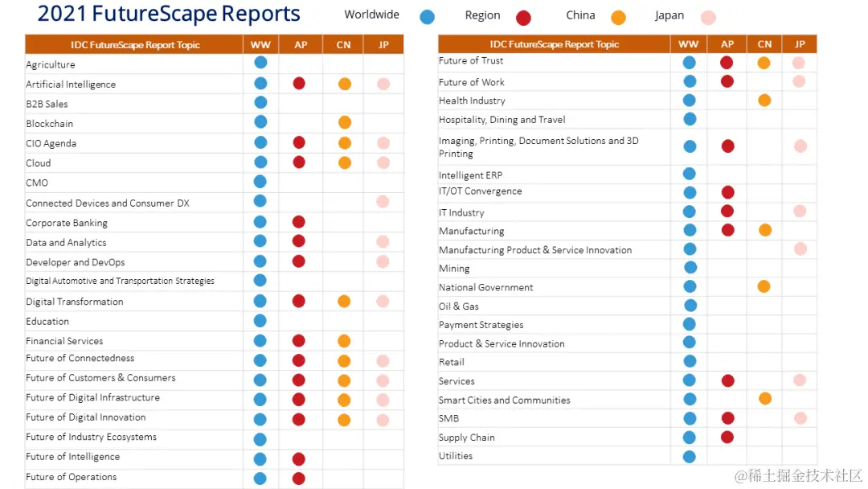This screenshot has width=868, height=489.
Task: Select Digital Automotive and Transportation Strategies label
Action: 120,281
